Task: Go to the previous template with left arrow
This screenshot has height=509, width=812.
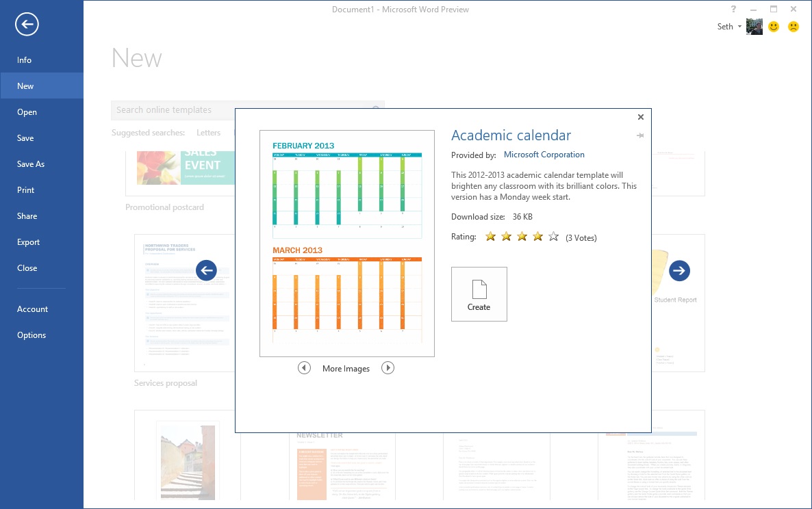Action: (x=206, y=270)
